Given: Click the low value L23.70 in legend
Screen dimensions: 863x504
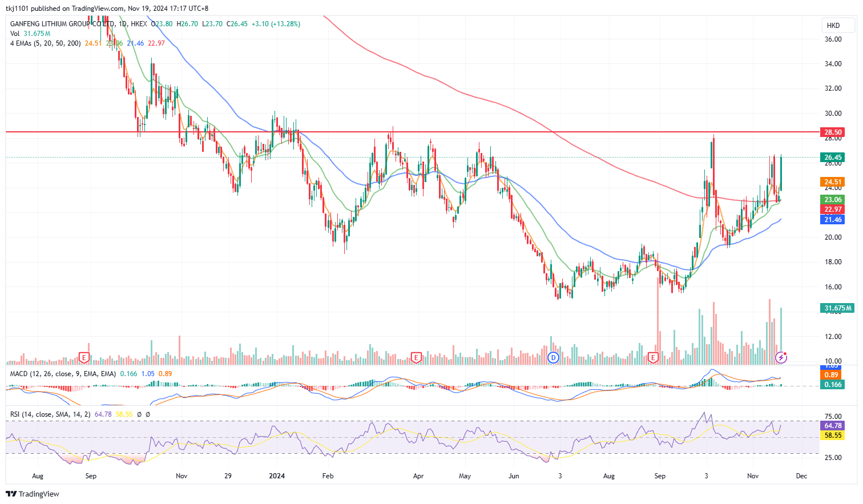Looking at the screenshot, I should point(212,24).
